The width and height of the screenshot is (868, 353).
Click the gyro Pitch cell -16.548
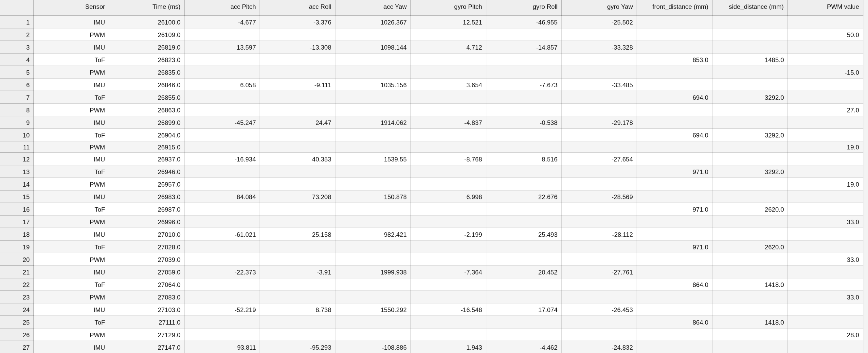448,310
